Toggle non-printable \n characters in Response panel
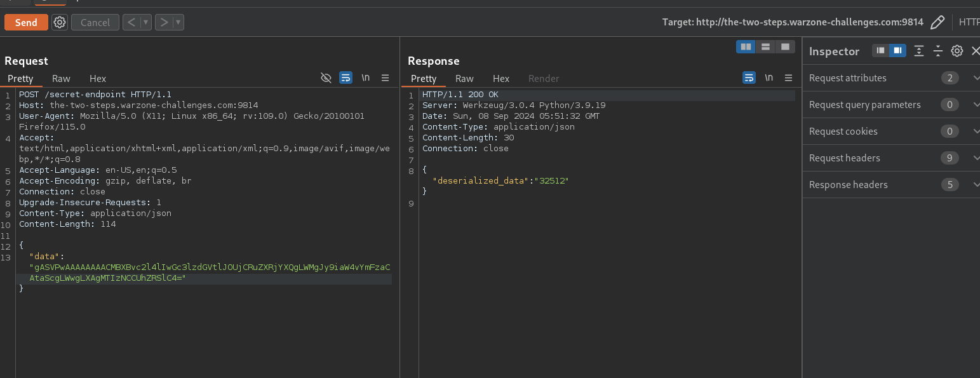 click(x=769, y=78)
